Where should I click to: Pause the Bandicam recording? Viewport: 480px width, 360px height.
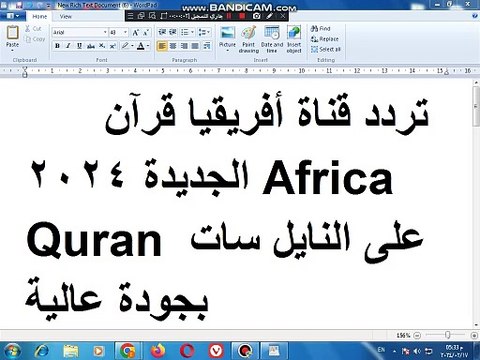pyautogui.click(x=229, y=16)
